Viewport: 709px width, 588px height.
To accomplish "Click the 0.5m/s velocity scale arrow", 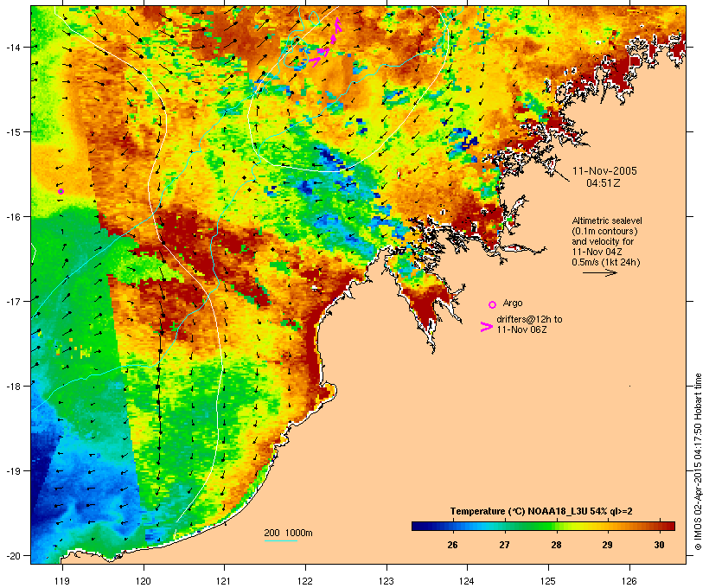I will tap(600, 272).
